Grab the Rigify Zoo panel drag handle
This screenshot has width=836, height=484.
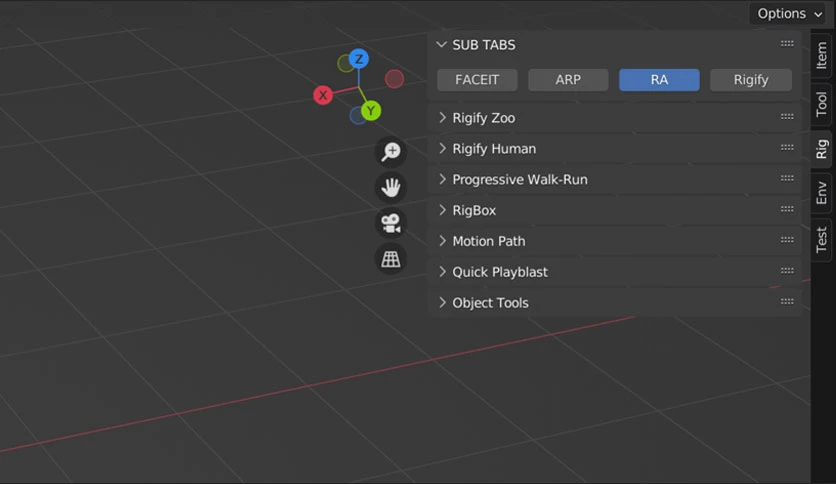pos(787,117)
